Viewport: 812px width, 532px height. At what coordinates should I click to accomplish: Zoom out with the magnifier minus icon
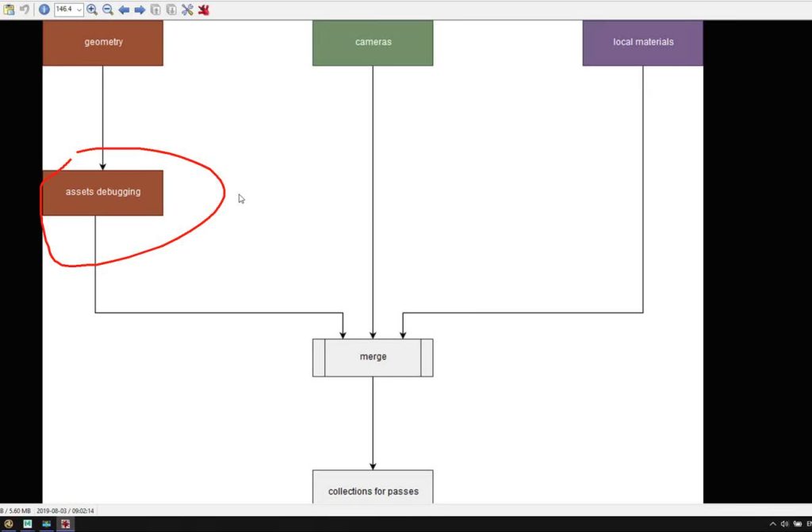pyautogui.click(x=108, y=10)
